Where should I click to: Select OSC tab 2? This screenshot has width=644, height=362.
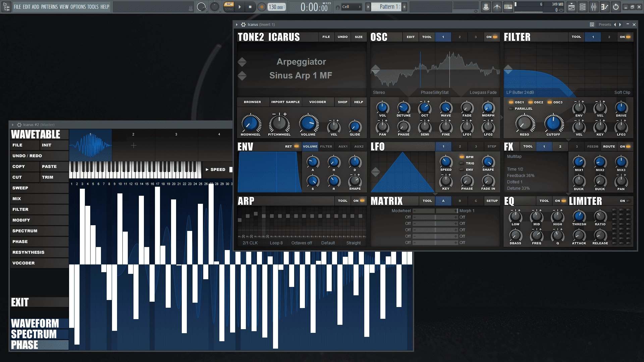(x=460, y=37)
